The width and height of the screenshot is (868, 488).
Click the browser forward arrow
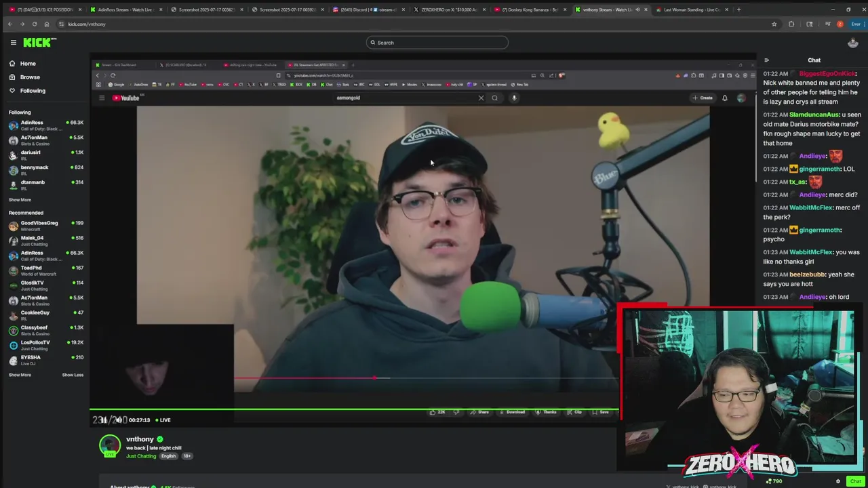click(22, 24)
